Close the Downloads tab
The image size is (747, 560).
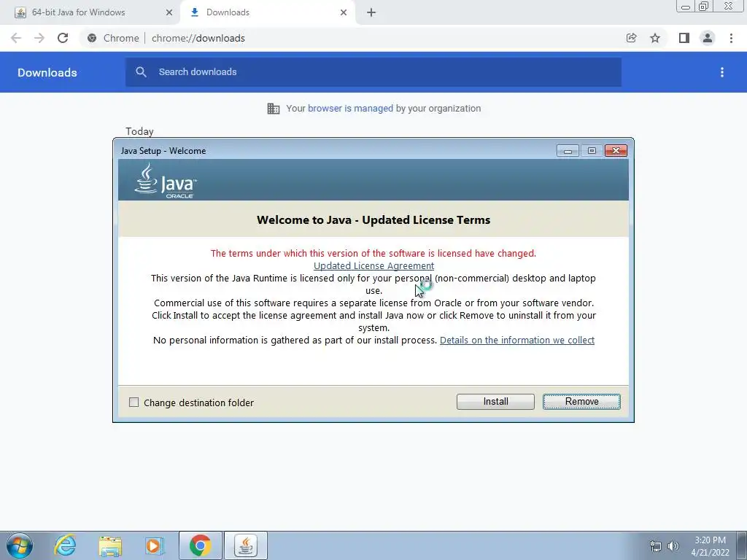(344, 13)
